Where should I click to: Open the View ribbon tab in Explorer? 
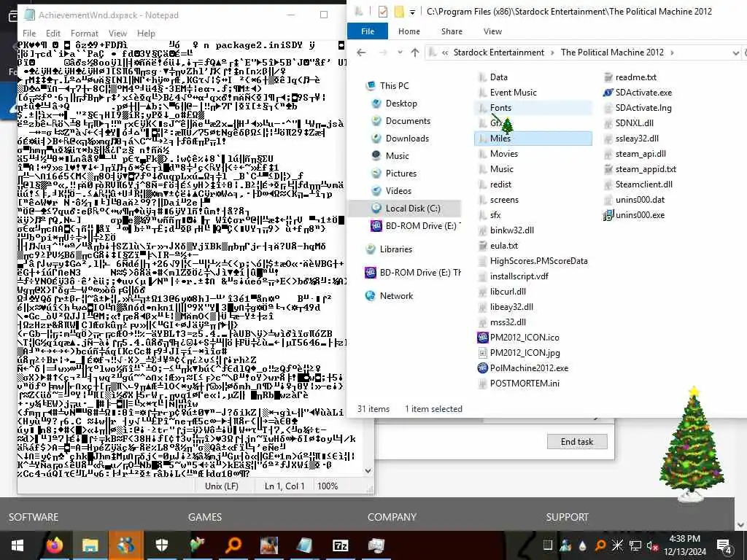(x=492, y=31)
